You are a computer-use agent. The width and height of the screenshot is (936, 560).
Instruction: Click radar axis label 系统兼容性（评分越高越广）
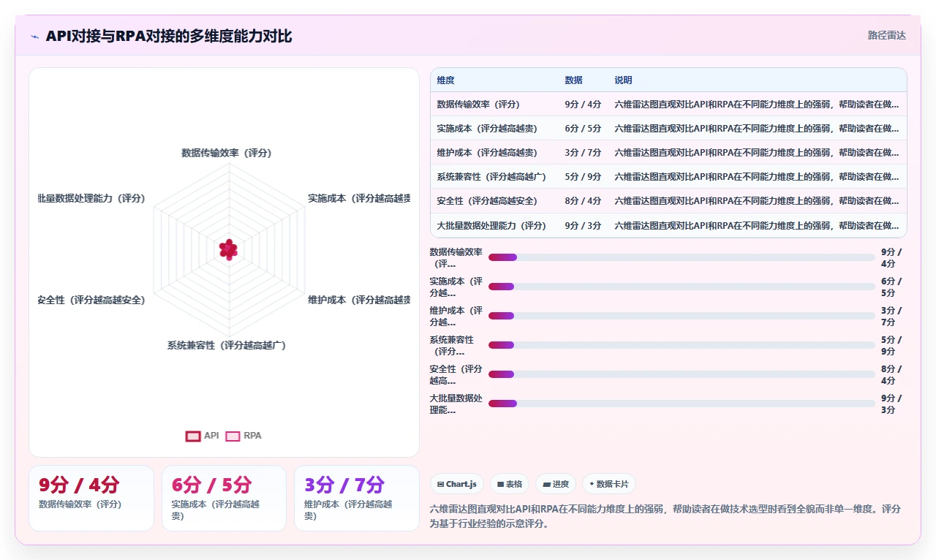[227, 345]
